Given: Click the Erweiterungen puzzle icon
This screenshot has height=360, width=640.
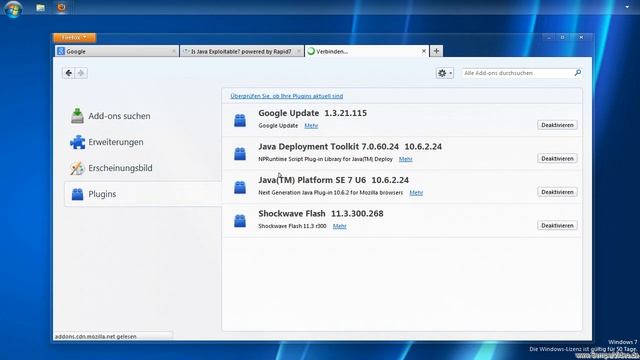Looking at the screenshot, I should (77, 142).
